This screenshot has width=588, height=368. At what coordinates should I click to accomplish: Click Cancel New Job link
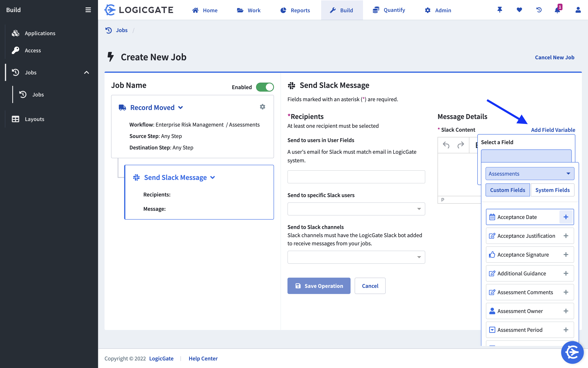(555, 57)
